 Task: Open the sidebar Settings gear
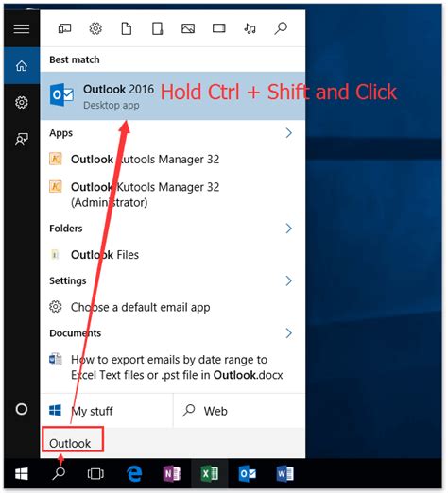22,102
